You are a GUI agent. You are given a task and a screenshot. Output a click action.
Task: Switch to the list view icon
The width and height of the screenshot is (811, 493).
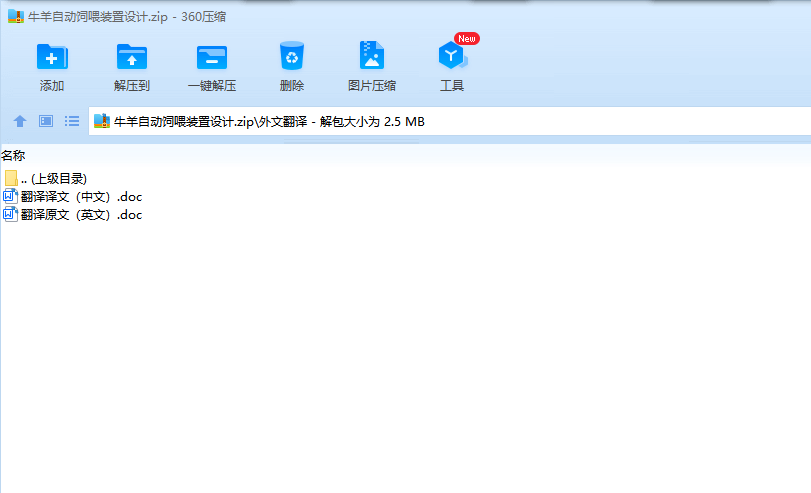(72, 121)
